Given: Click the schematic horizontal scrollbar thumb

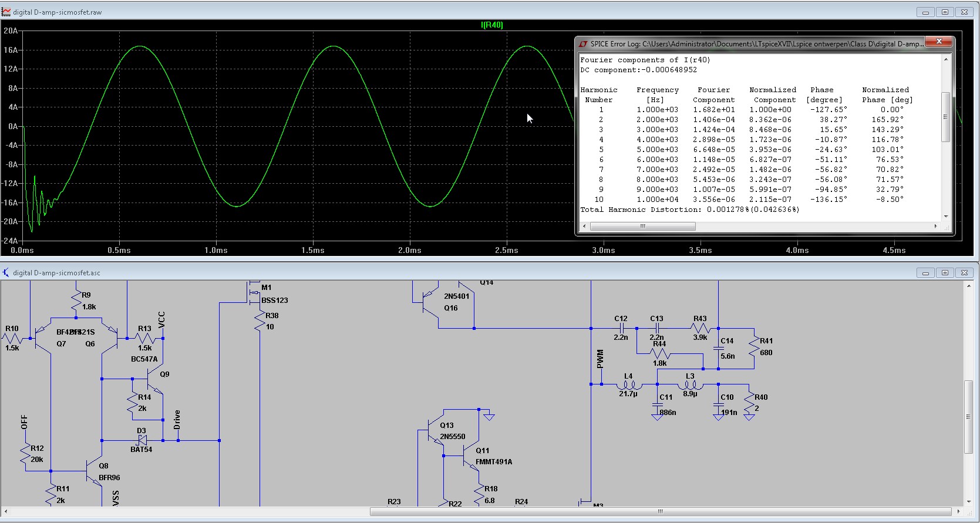Looking at the screenshot, I should (x=660, y=511).
